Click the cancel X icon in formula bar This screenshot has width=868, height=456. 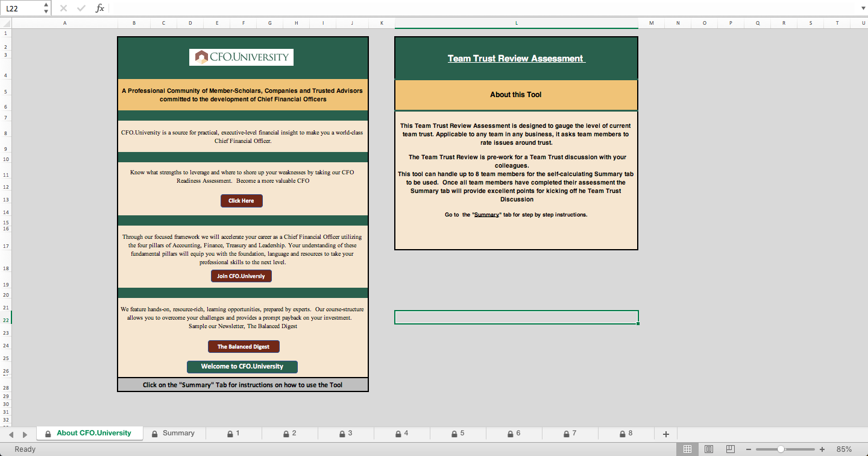(x=64, y=8)
